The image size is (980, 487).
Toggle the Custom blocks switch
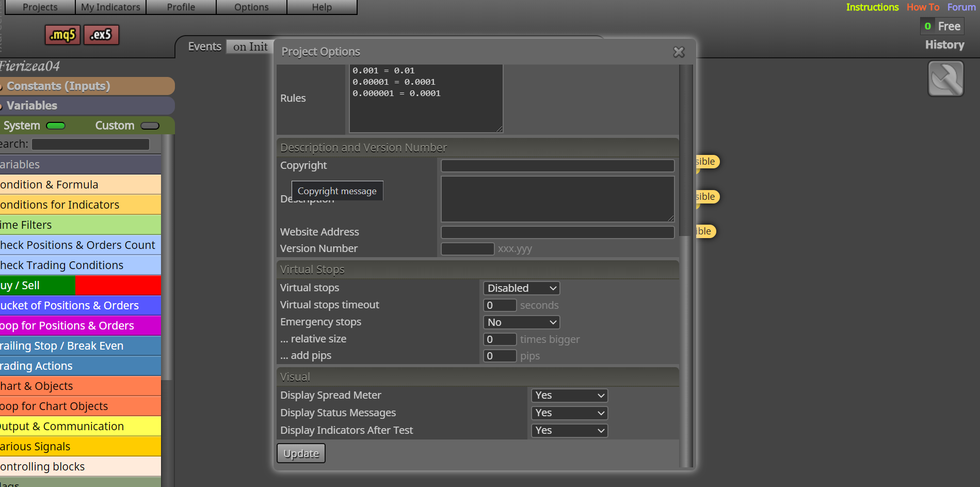(150, 125)
